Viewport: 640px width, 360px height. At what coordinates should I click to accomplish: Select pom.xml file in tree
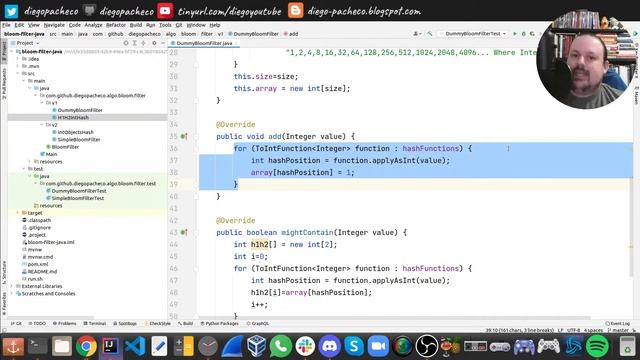coord(37,264)
